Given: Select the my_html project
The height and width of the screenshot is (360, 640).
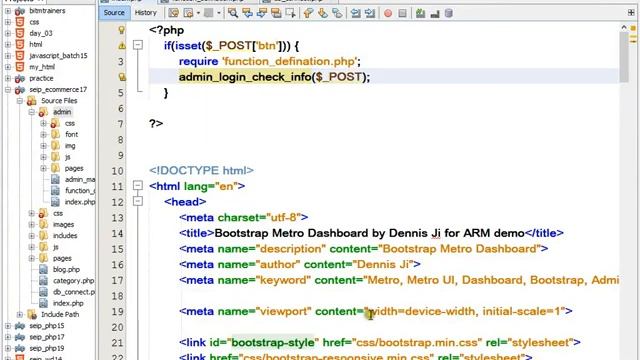Looking at the screenshot, I should [42, 67].
